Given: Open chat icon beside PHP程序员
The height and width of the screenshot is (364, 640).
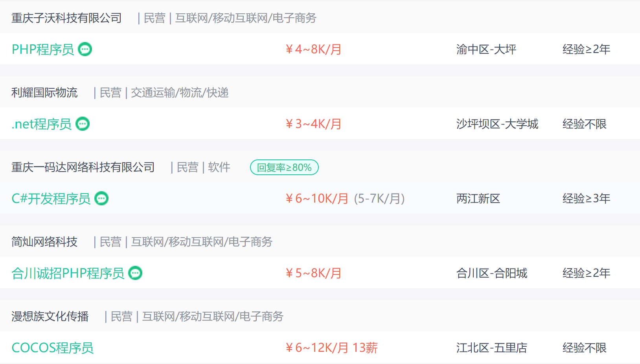Looking at the screenshot, I should [85, 49].
